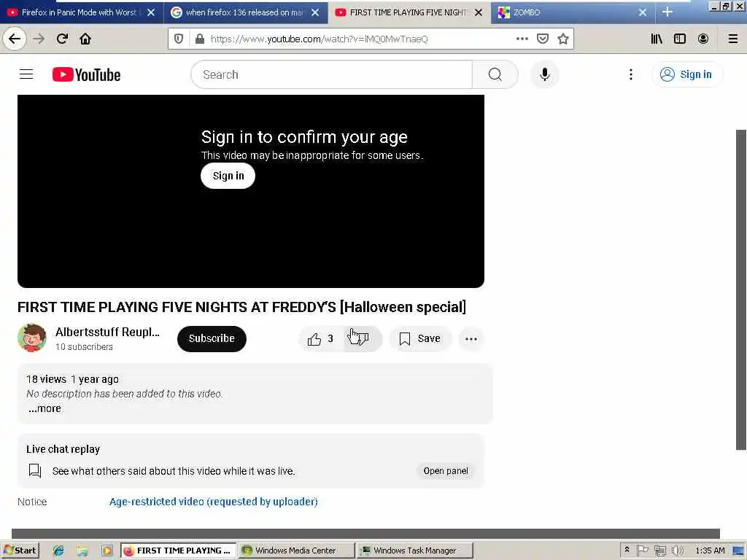Click the horizontal page scrollbar

click(x=365, y=533)
